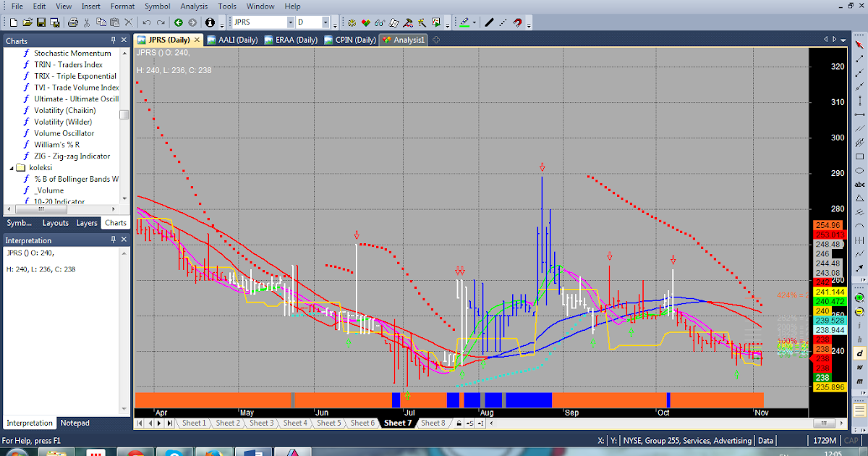Viewport: 868px width, 456px height.
Task: Select the rectangle drawing tool
Action: click(x=859, y=156)
